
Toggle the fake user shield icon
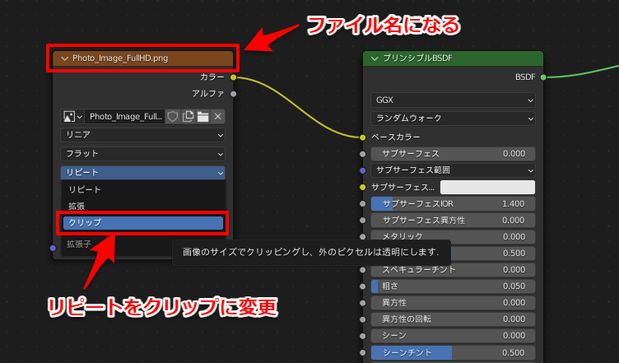point(173,116)
